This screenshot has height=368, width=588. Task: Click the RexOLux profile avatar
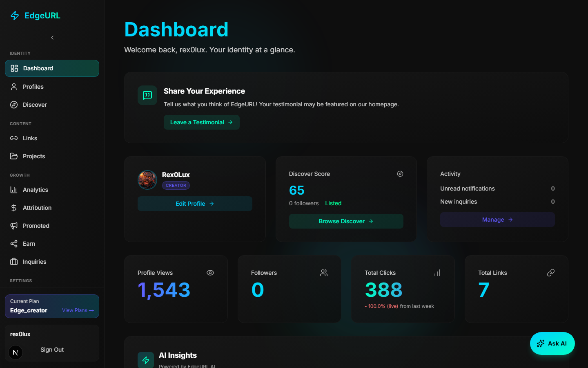[147, 180]
